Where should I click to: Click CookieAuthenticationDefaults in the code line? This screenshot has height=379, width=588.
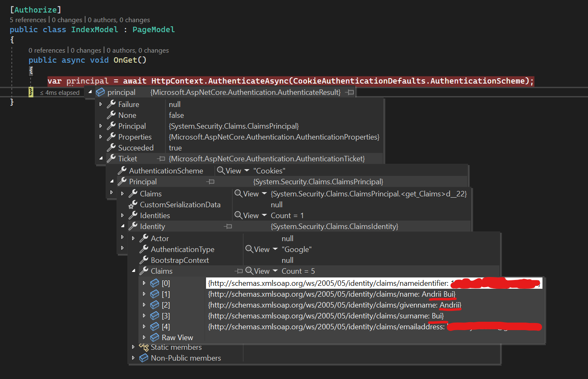pyautogui.click(x=359, y=81)
